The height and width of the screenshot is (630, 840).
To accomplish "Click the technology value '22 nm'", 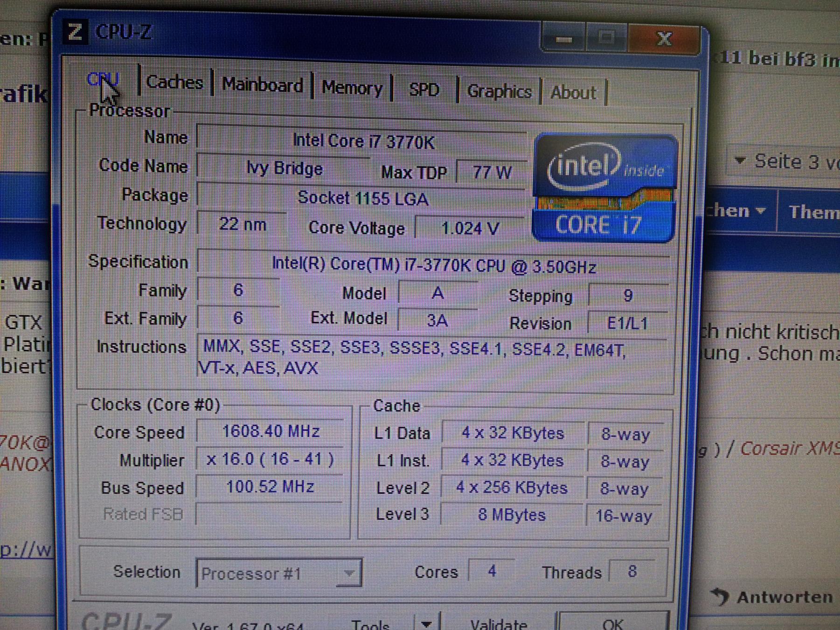I will [x=242, y=225].
